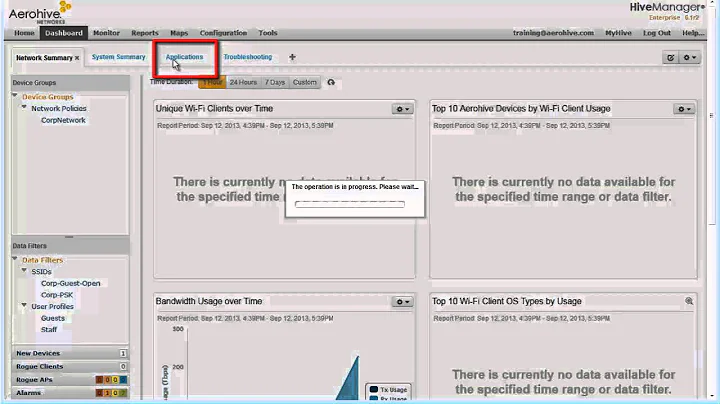
Task: Collapse the Network Policies tree node
Action: pyautogui.click(x=24, y=107)
